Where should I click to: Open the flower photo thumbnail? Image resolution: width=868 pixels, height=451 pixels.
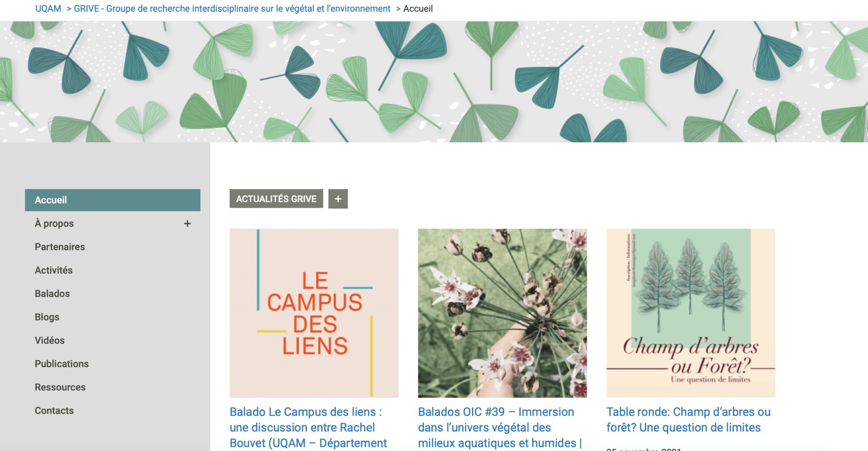(502, 313)
